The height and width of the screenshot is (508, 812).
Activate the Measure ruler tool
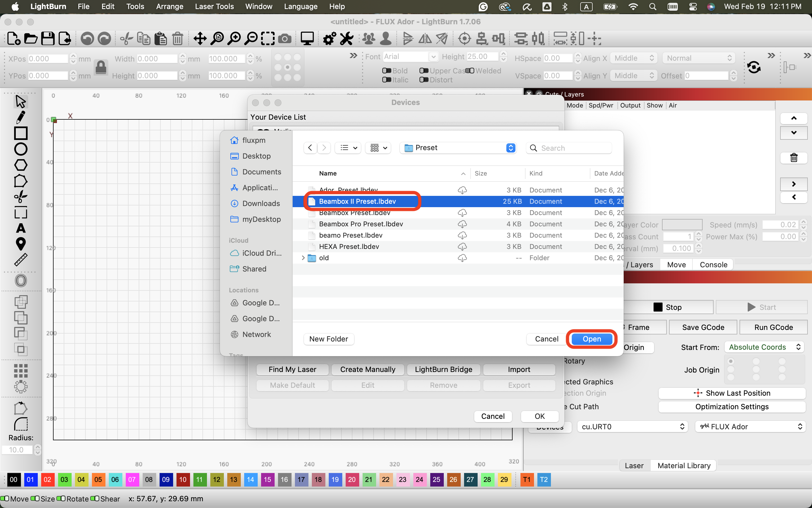[21, 260]
